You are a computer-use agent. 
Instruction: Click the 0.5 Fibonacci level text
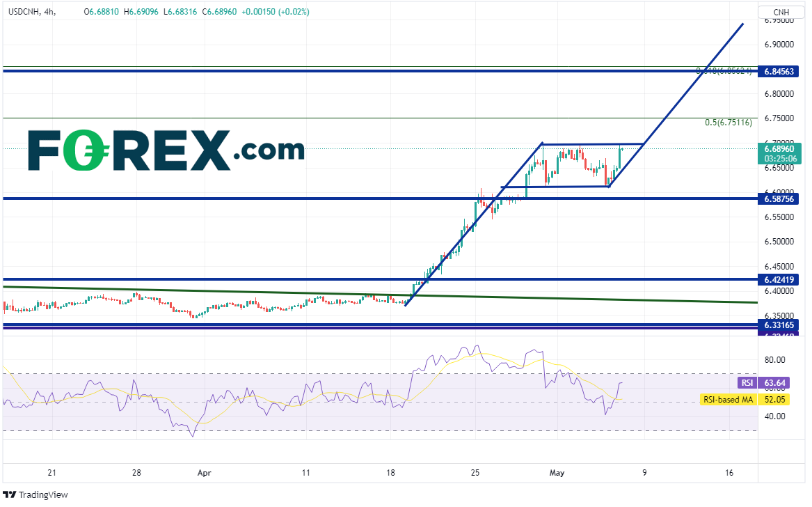tap(728, 123)
